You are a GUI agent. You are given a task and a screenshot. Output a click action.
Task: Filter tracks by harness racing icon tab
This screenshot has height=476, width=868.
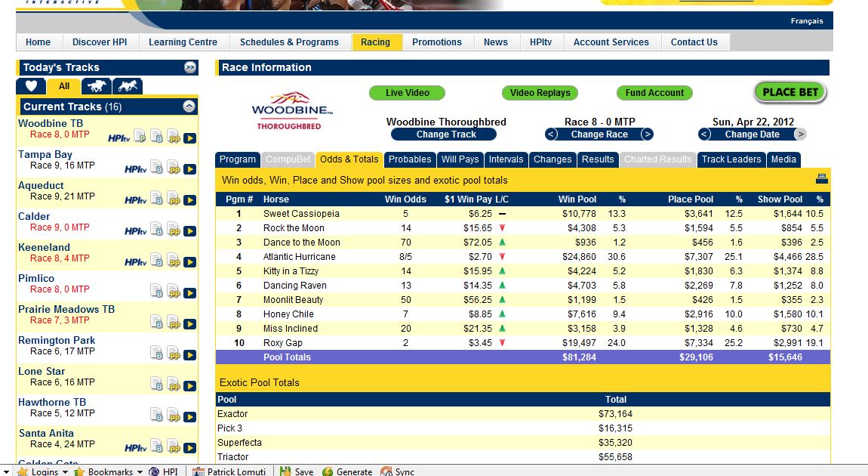click(x=128, y=86)
